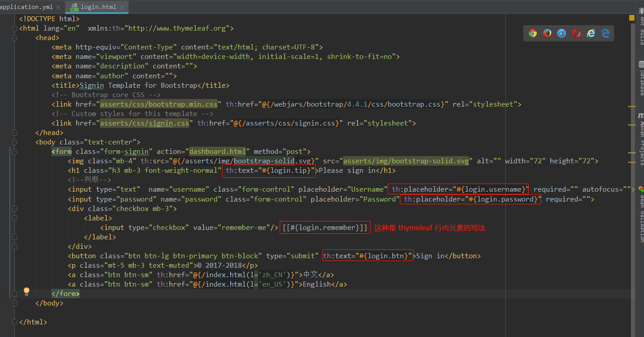Click the "</body>" closing tag
Image resolution: width=644 pixels, height=337 pixels.
(50, 303)
